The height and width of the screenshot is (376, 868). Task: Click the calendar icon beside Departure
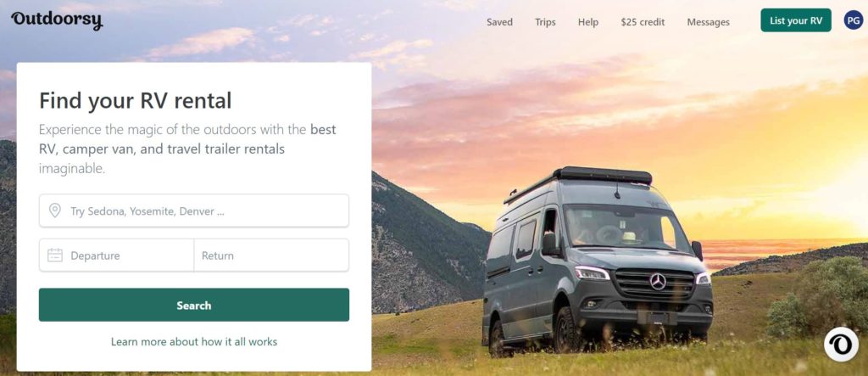pos(55,255)
